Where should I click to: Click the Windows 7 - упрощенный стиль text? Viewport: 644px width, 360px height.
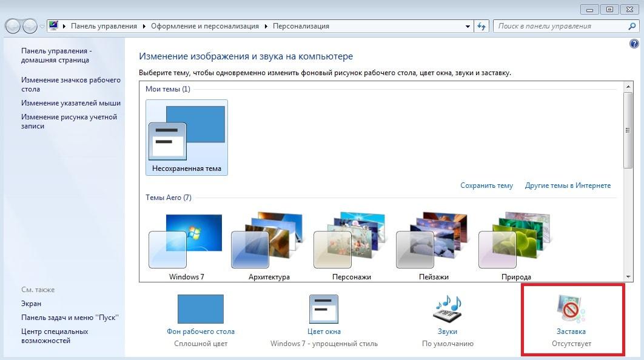pos(324,344)
